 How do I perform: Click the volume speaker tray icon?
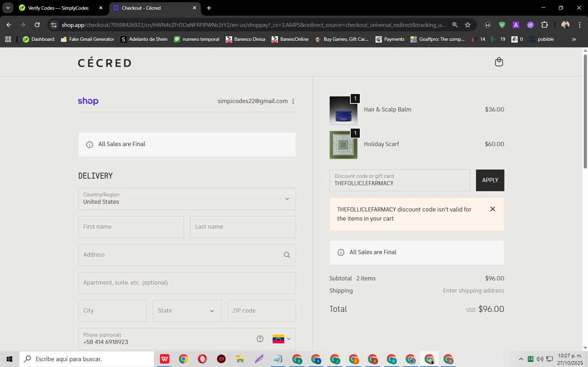coord(540,359)
